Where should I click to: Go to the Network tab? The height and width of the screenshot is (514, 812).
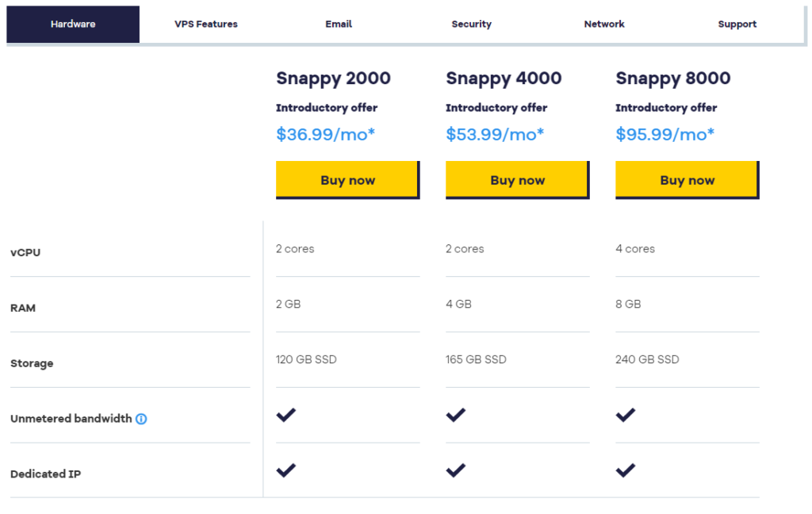coord(604,25)
